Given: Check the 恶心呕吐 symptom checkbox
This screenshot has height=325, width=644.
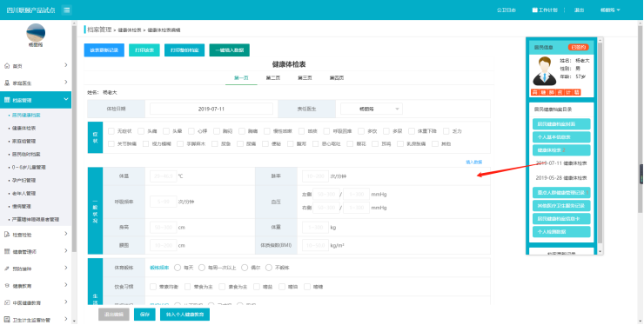Looking at the screenshot, I should click(x=315, y=144).
